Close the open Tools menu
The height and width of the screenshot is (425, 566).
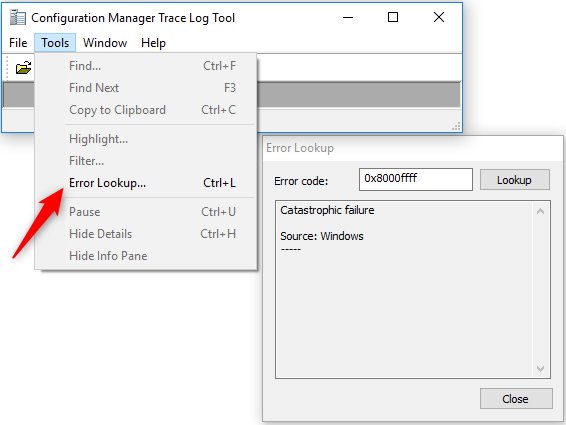(55, 43)
